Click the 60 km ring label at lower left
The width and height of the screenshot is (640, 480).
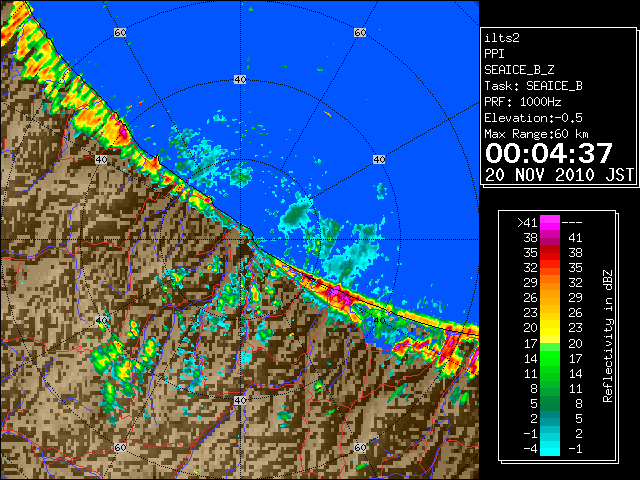[120, 448]
